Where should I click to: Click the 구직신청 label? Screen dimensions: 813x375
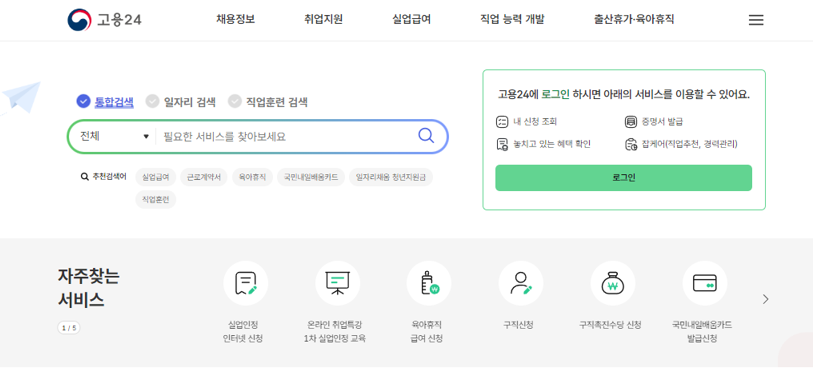pos(518,325)
